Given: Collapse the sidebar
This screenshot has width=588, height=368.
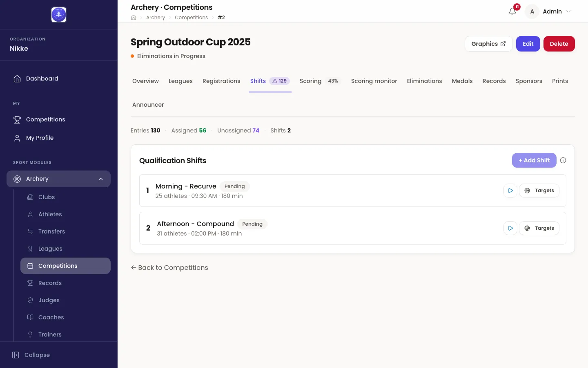Looking at the screenshot, I should [x=31, y=355].
